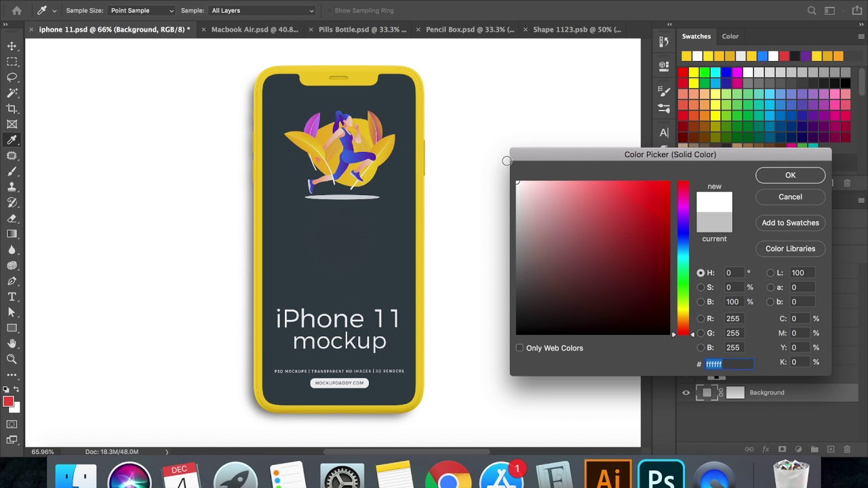868x488 pixels.
Task: Click the Create new group folder icon
Action: (814, 449)
